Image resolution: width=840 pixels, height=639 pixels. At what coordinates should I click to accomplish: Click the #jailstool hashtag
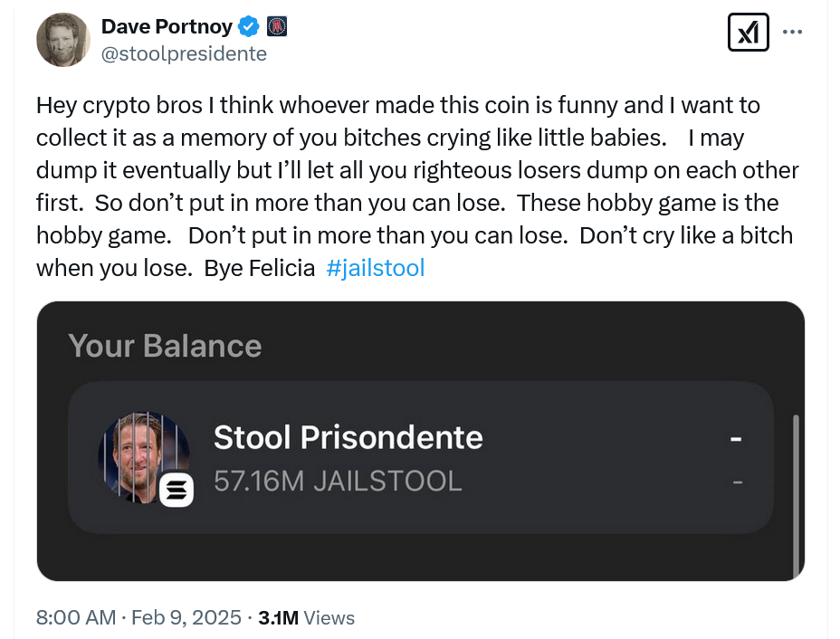(374, 268)
